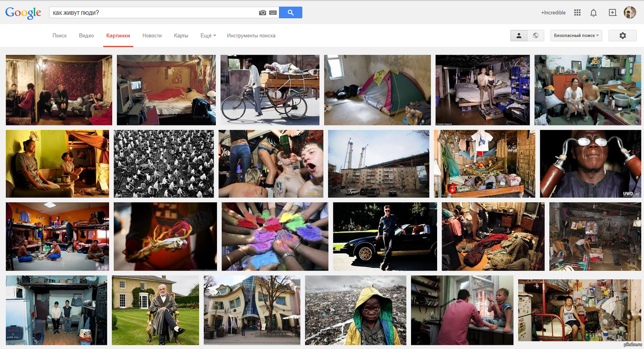
Task: Expand the Безопасный поиск dropdown
Action: [576, 36]
